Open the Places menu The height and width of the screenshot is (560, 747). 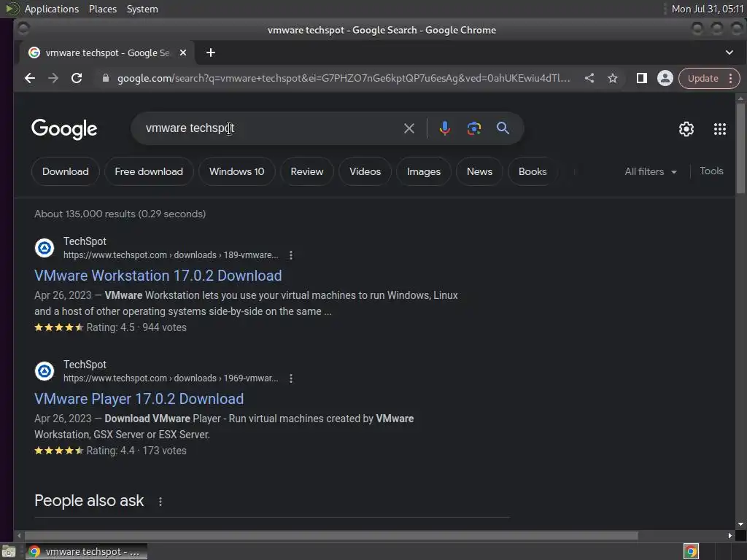[x=103, y=9]
